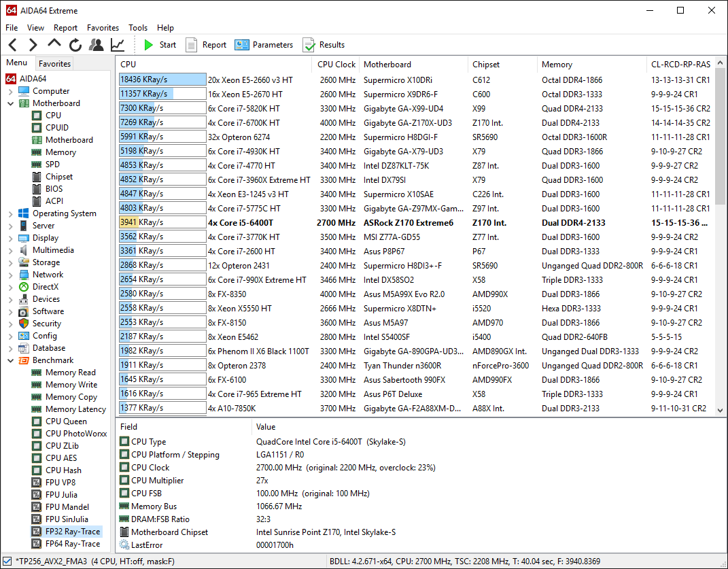Open the Tools menu

tap(138, 28)
